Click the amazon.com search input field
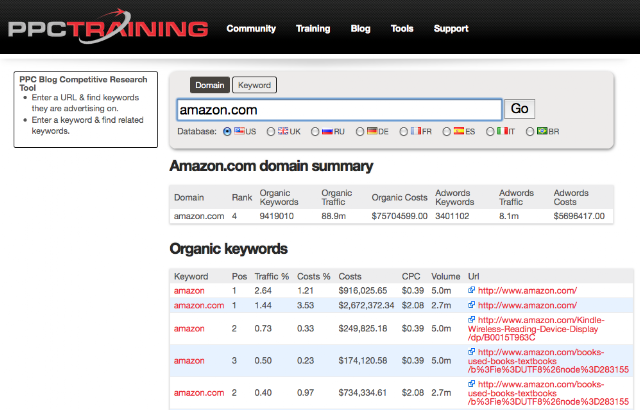 tap(339, 110)
